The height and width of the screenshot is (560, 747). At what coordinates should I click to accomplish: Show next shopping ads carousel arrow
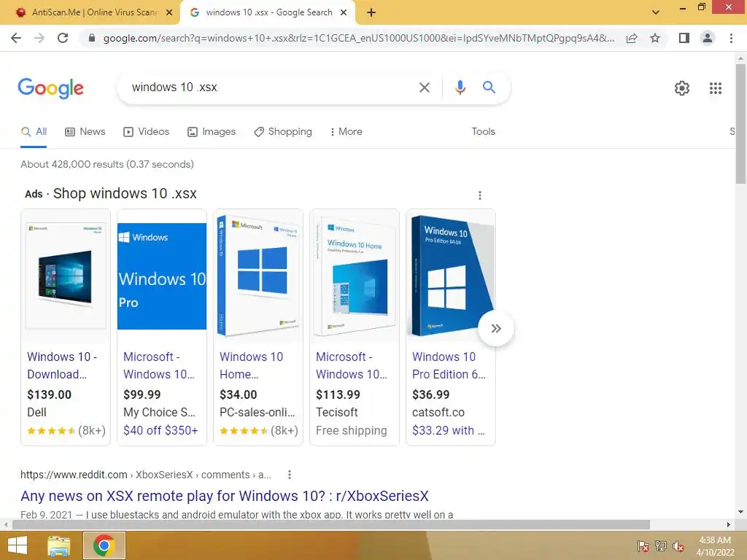(496, 329)
